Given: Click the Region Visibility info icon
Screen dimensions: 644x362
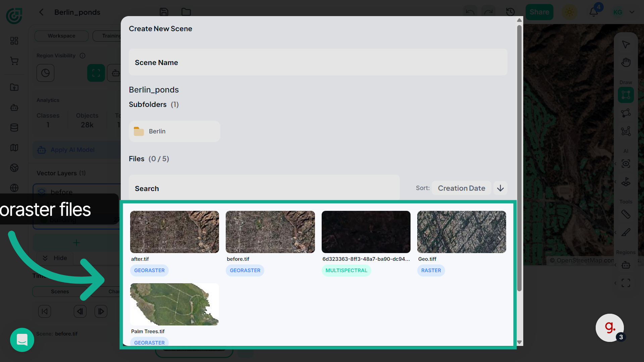Looking at the screenshot, I should [83, 56].
